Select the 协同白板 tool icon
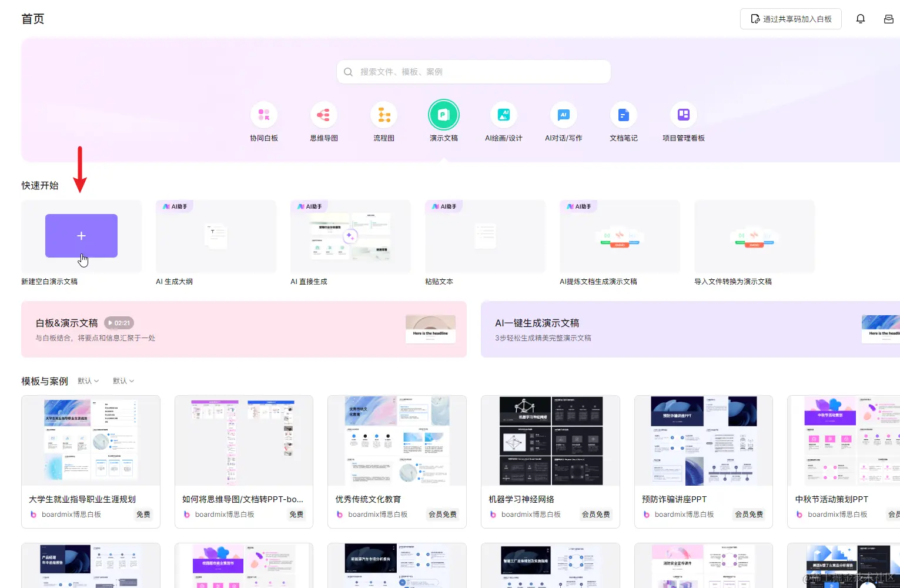Screen dimensions: 900x588 264,115
